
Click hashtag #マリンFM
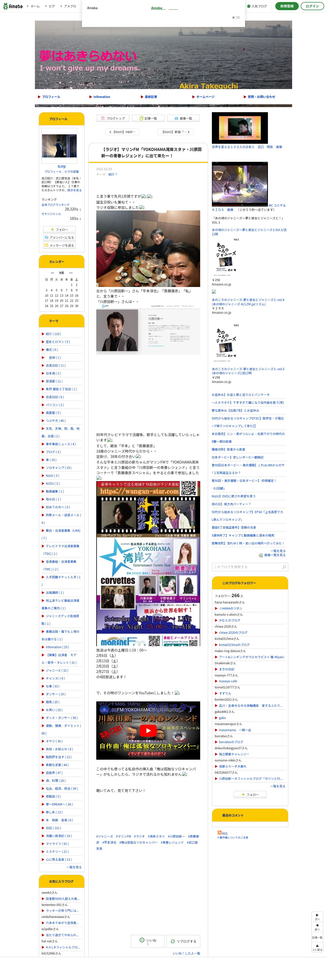(x=123, y=837)
